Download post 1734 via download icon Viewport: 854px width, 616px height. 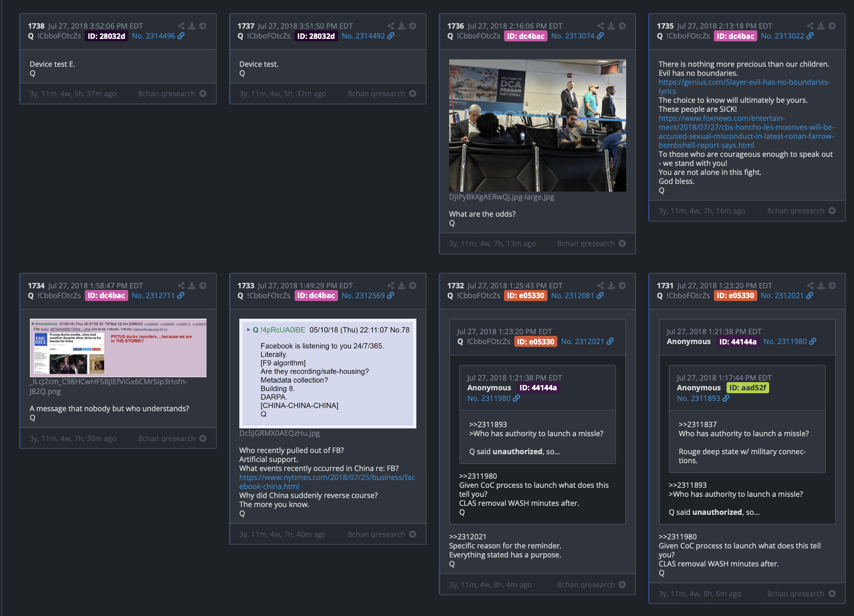pyautogui.click(x=192, y=285)
